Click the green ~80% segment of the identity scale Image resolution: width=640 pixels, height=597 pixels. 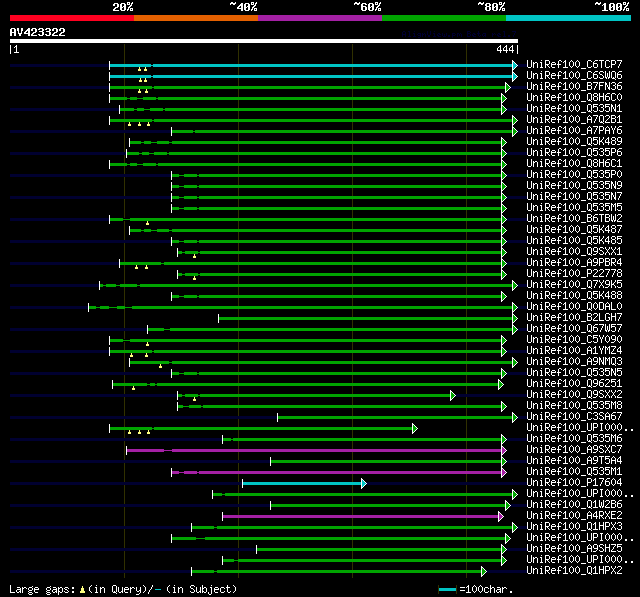[444, 18]
